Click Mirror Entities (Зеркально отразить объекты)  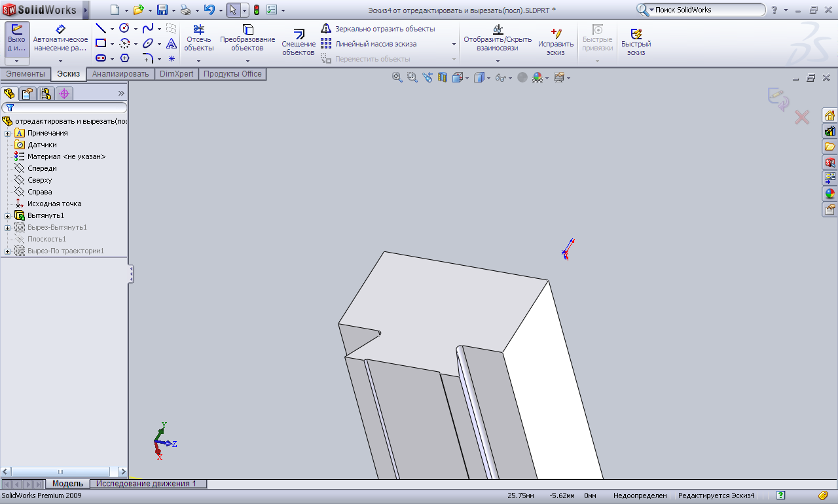[x=378, y=29]
